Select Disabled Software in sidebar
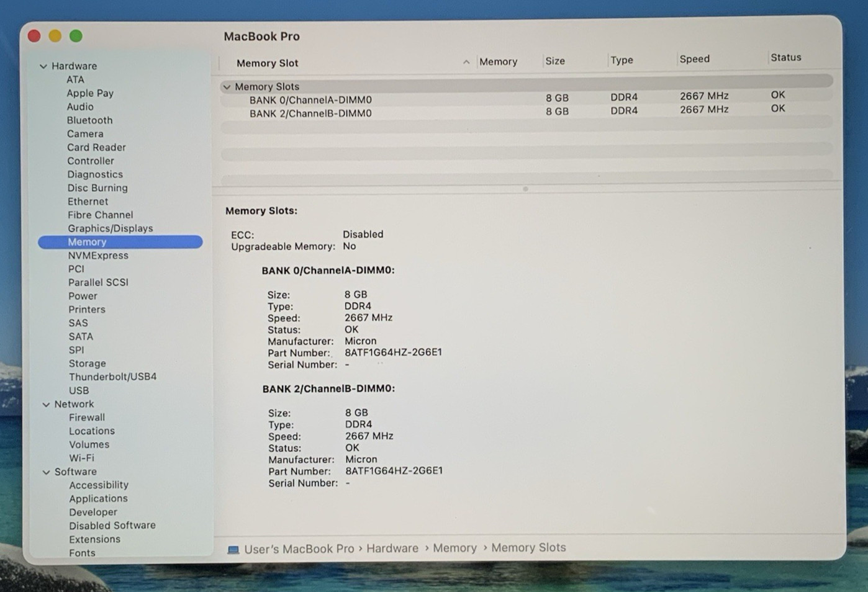The width and height of the screenshot is (868, 592). [x=112, y=526]
